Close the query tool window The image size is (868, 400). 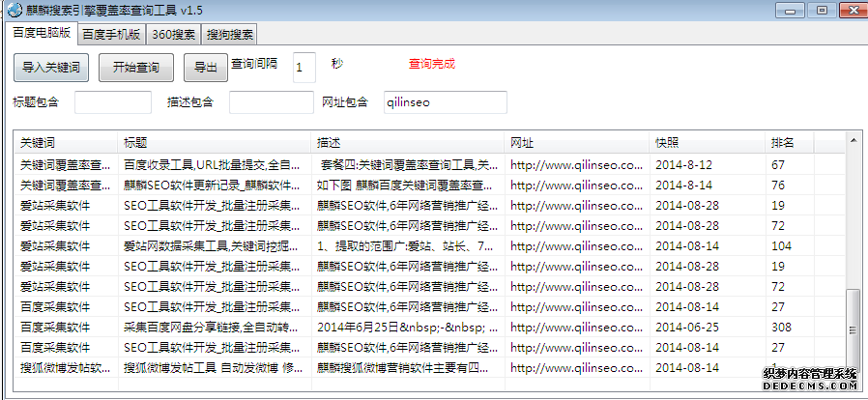850,10
